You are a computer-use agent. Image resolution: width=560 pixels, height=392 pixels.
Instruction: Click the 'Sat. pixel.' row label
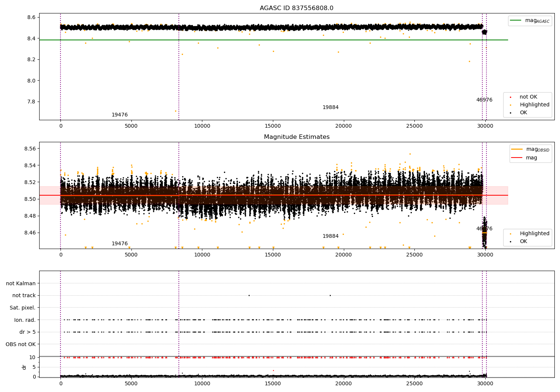coord(22,308)
